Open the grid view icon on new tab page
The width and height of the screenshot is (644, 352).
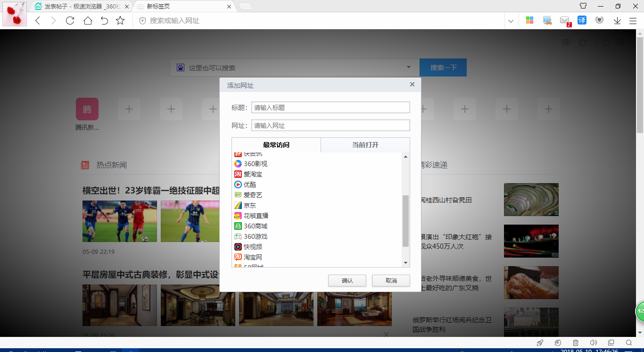click(566, 42)
